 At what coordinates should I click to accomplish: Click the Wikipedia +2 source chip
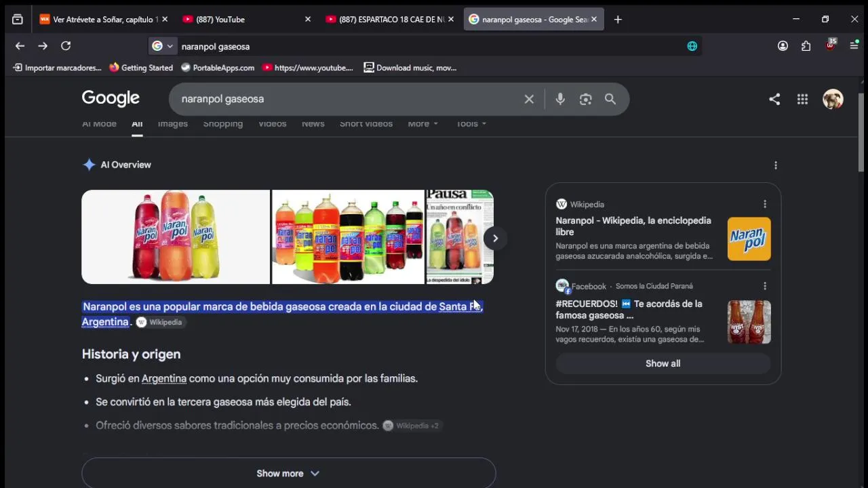pos(412,426)
